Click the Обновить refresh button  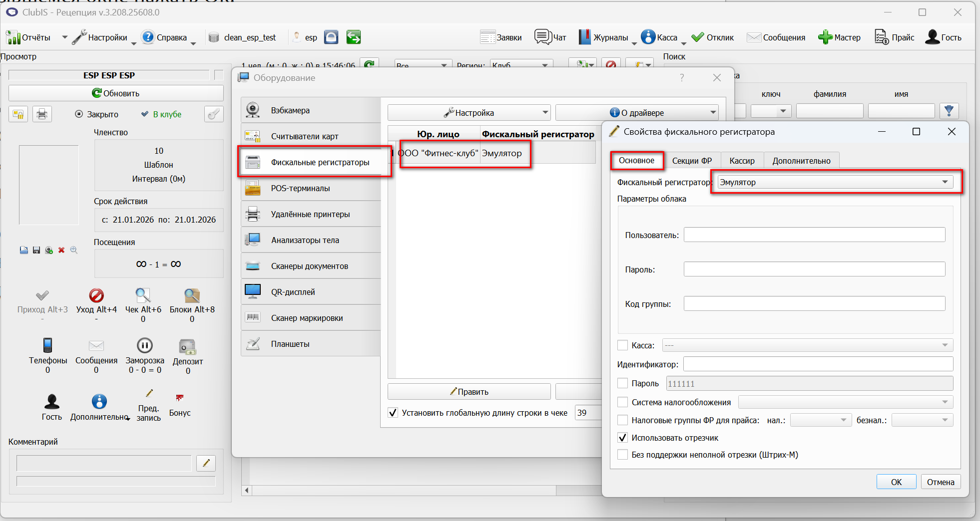coord(116,93)
